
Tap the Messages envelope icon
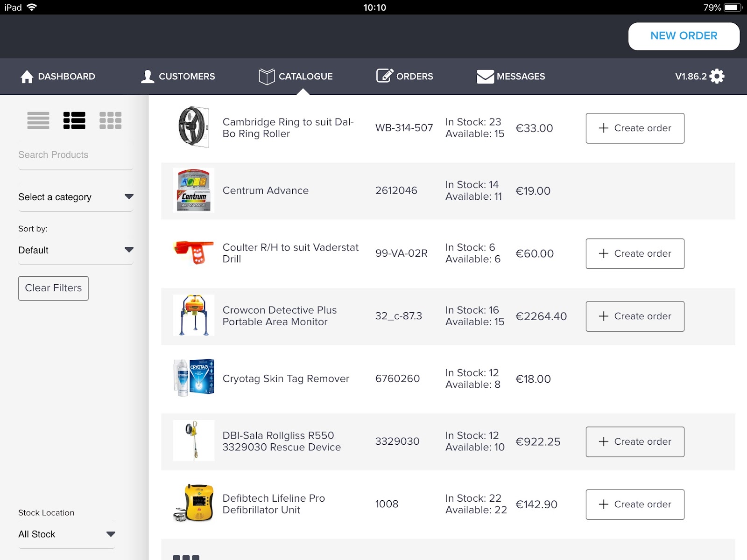485,77
